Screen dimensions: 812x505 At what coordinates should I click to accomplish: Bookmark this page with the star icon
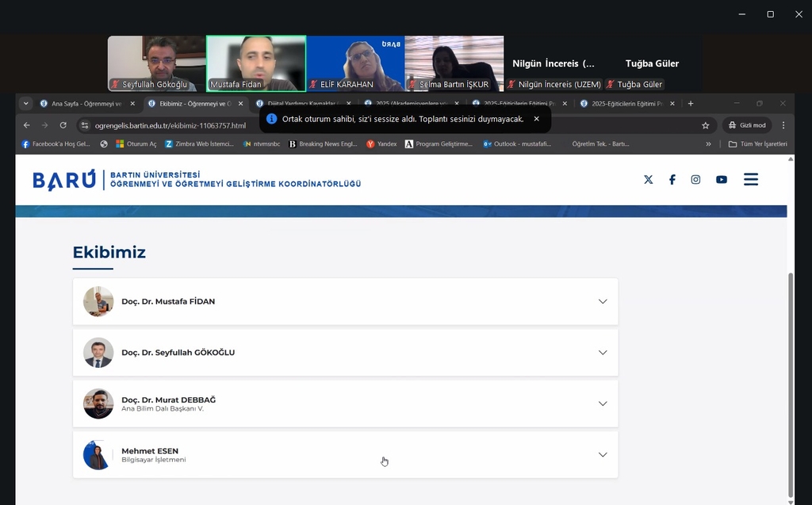705,125
